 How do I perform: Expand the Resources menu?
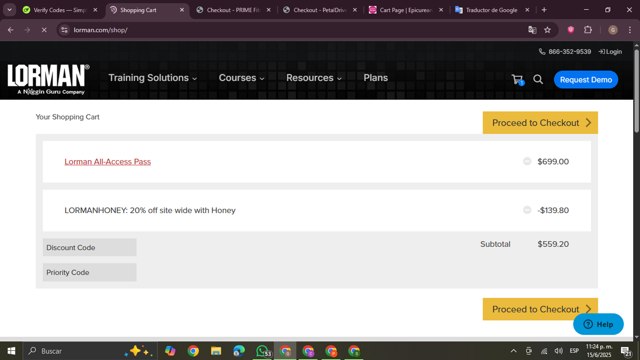(x=313, y=78)
